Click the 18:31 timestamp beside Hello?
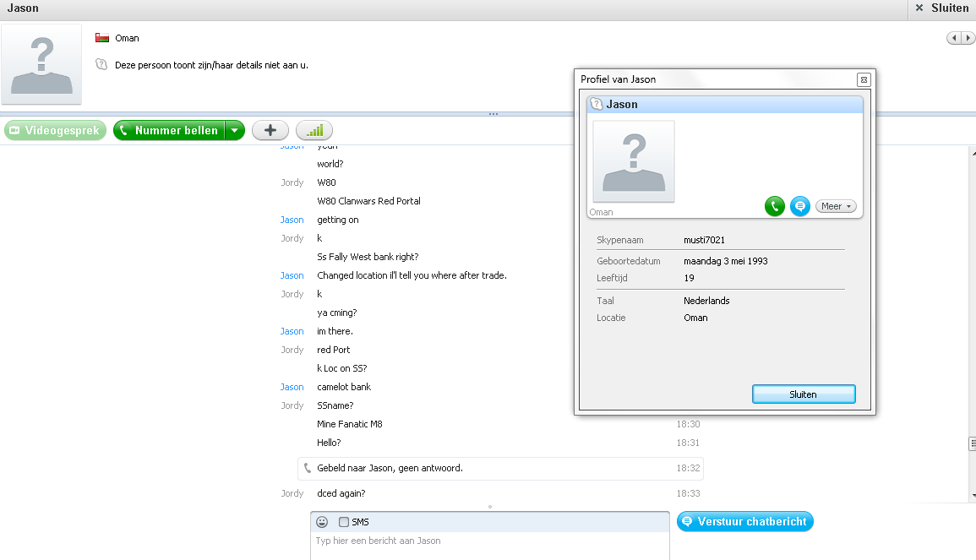The width and height of the screenshot is (976, 560). pos(688,443)
